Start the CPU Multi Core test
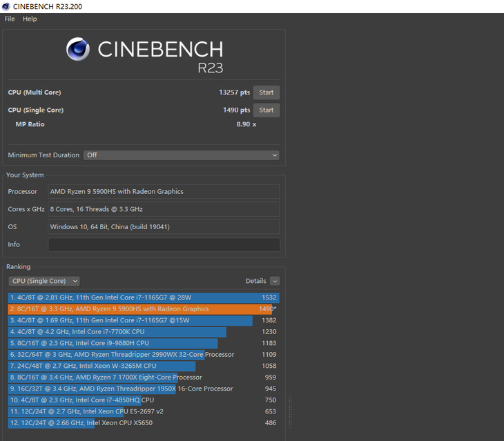This screenshot has width=504, height=441. [266, 92]
